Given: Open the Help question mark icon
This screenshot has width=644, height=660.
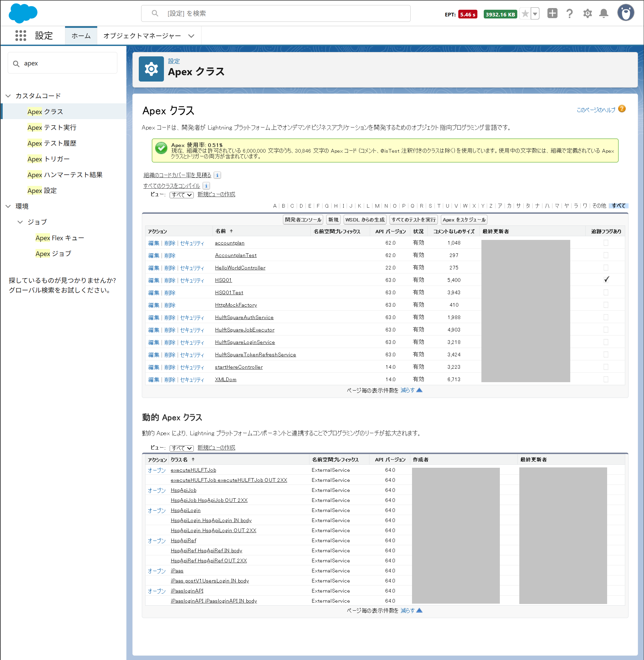Looking at the screenshot, I should point(570,13).
